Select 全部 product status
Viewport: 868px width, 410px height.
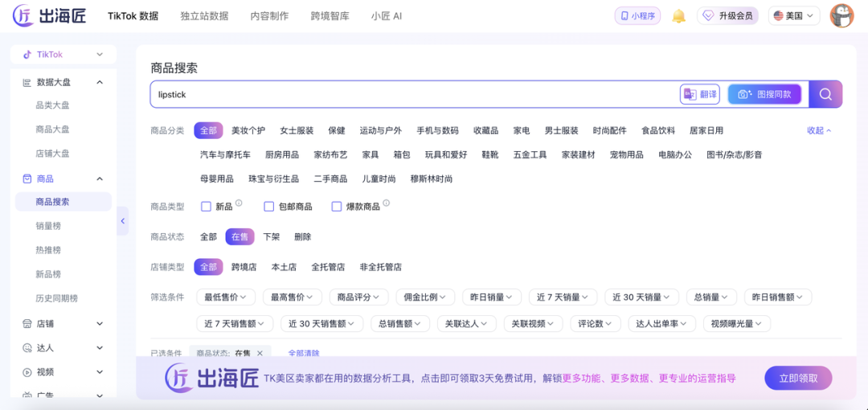point(208,236)
